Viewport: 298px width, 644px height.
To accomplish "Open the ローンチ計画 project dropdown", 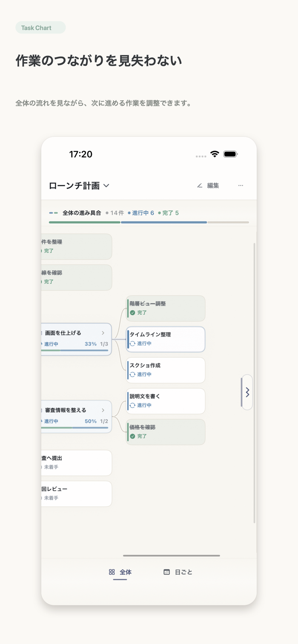I will coord(79,185).
